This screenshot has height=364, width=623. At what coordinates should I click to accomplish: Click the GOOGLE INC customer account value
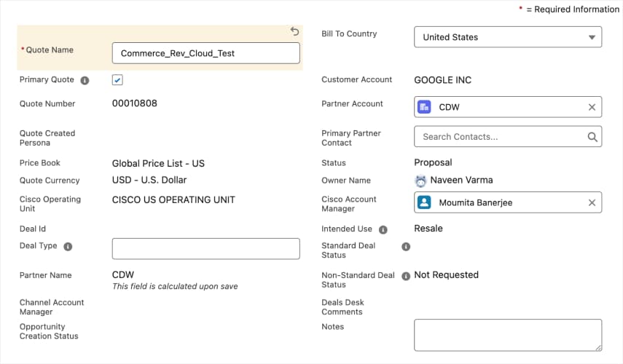[x=442, y=80]
